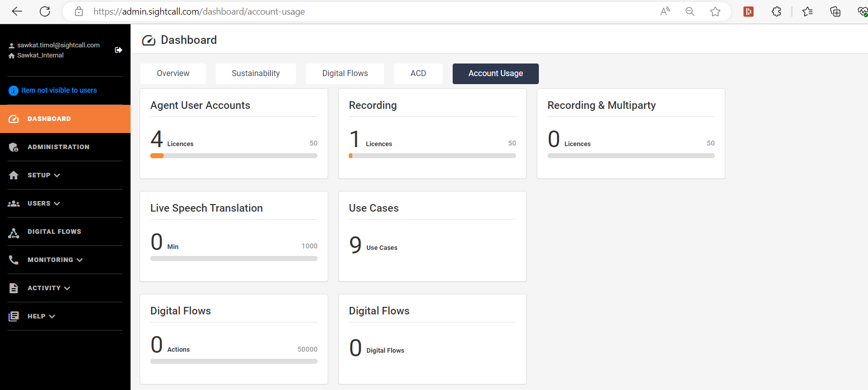The image size is (868, 390).
Task: Click the Users group icon
Action: click(14, 204)
